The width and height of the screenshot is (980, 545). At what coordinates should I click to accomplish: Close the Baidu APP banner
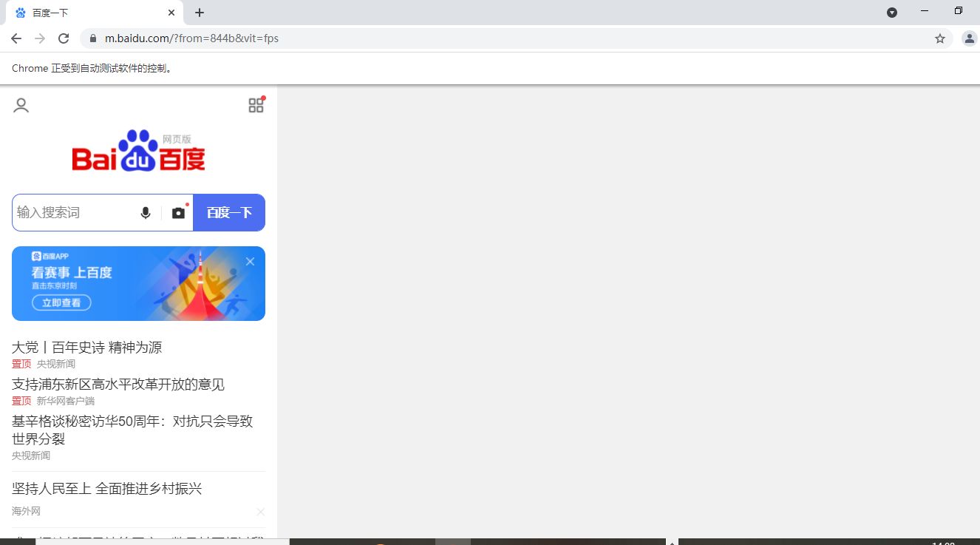[x=250, y=261]
